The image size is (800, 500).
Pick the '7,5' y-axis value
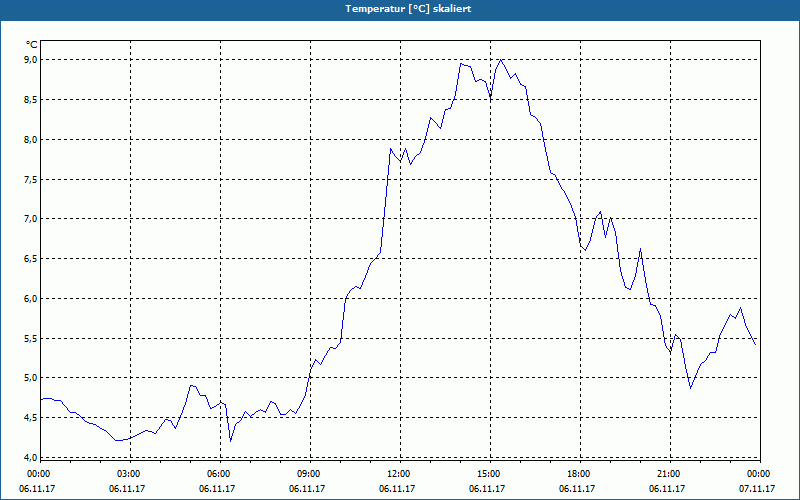coord(31,179)
